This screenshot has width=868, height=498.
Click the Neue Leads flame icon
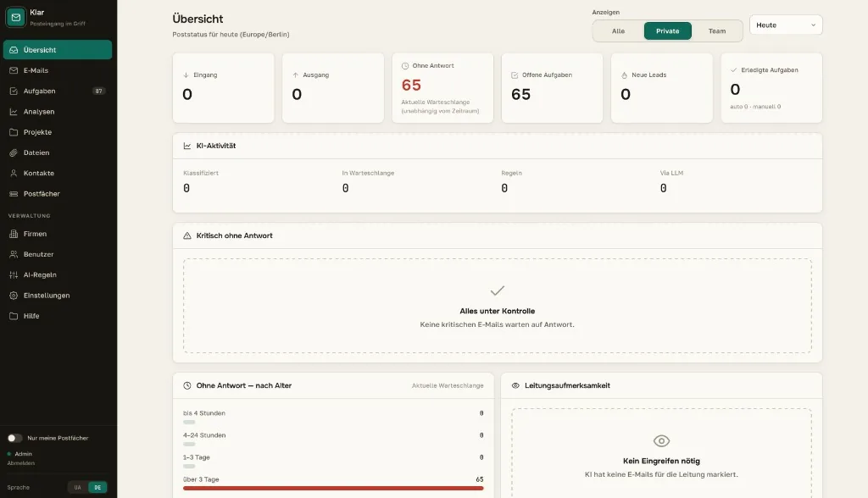tap(625, 75)
